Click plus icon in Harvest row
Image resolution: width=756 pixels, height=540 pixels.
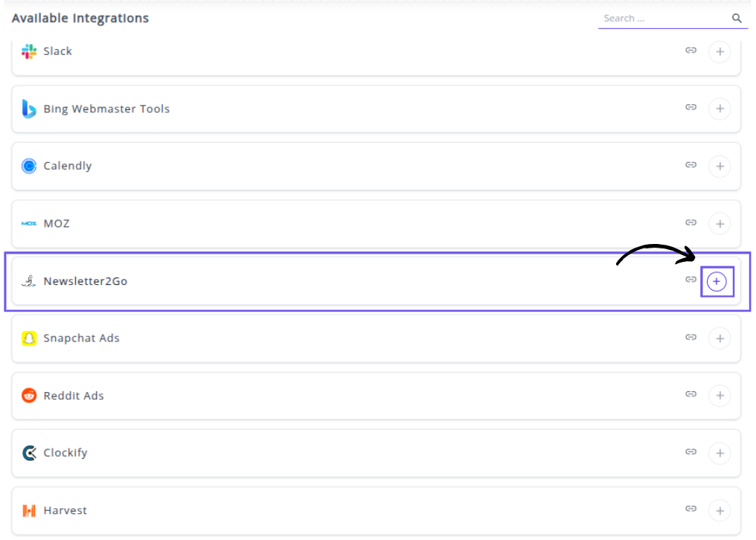tap(719, 510)
